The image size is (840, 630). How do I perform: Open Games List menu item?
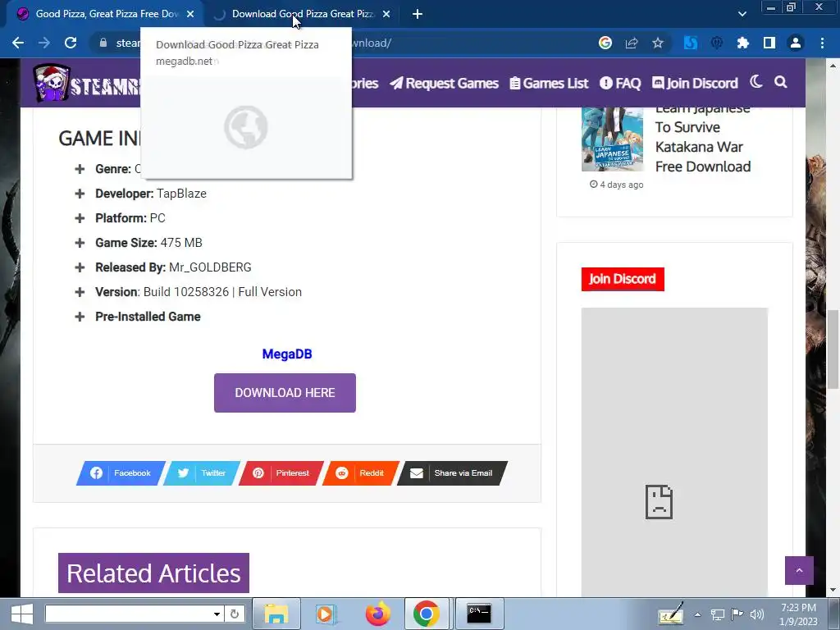coord(549,83)
